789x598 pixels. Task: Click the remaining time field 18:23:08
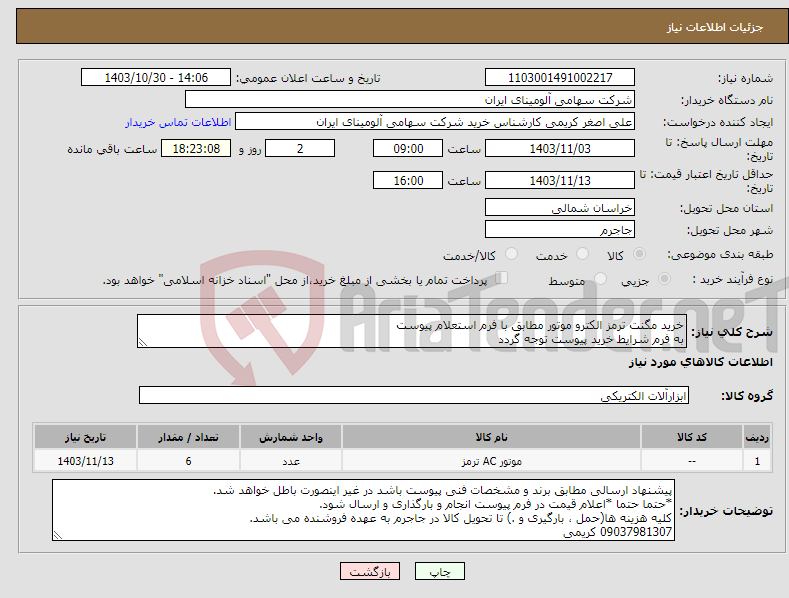pos(196,148)
